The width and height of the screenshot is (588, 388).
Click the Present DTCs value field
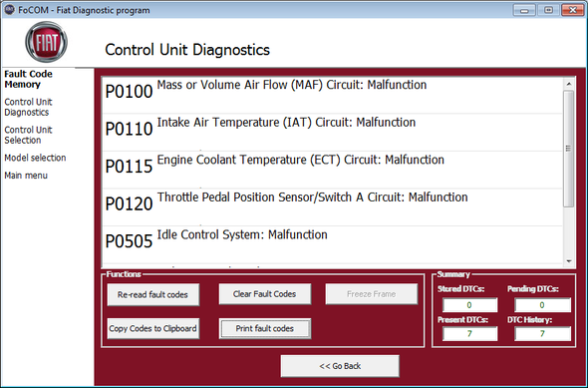tap(469, 333)
